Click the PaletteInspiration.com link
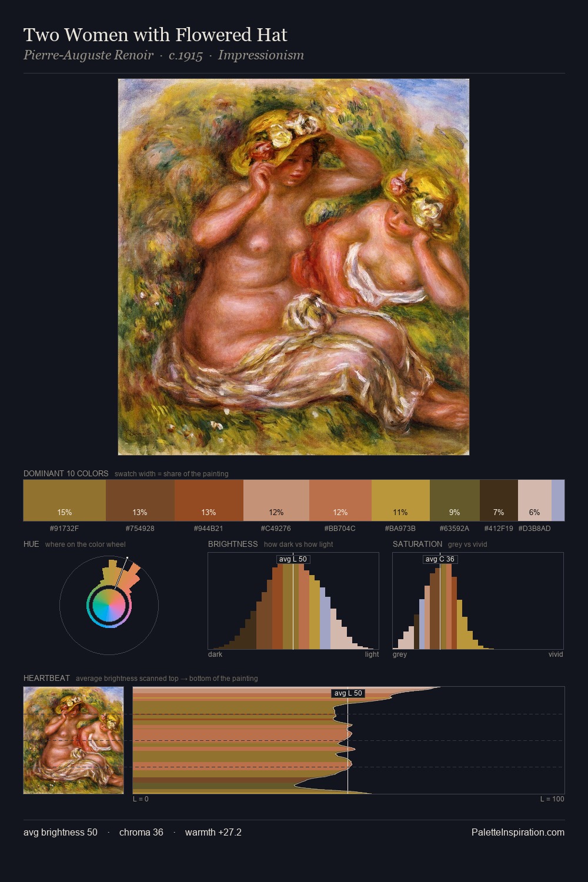This screenshot has width=588, height=882. (x=518, y=832)
